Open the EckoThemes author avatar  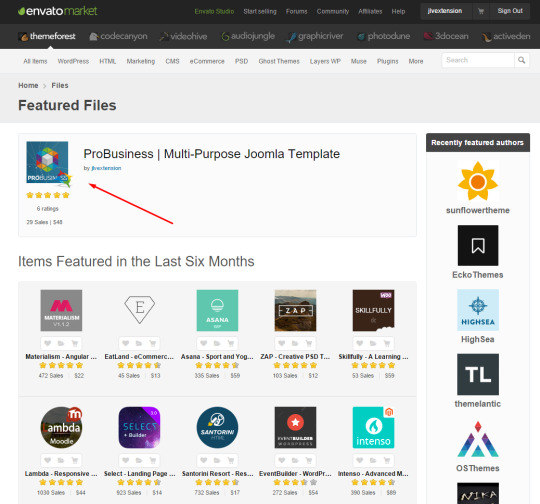(x=478, y=245)
